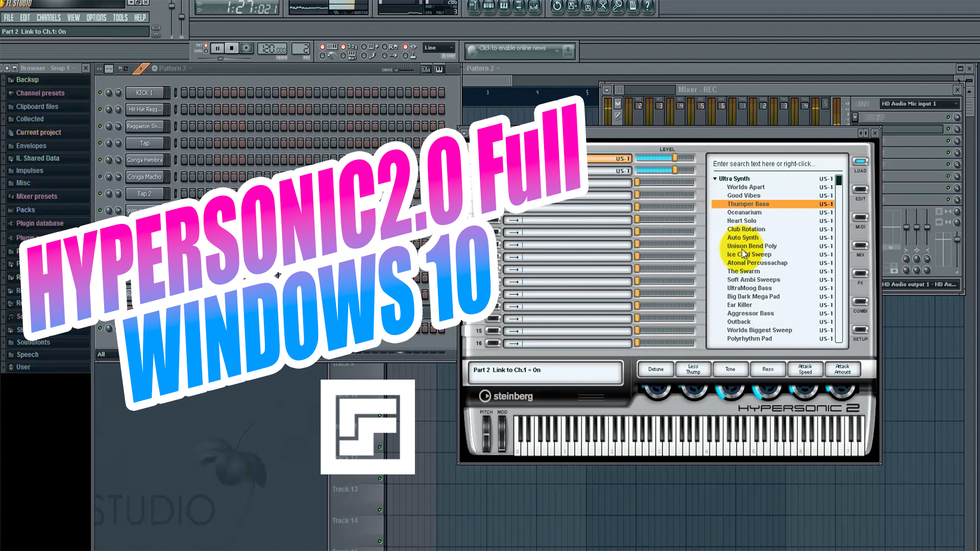Open the project info document icon
The height and width of the screenshot is (551, 980).
[633, 7]
